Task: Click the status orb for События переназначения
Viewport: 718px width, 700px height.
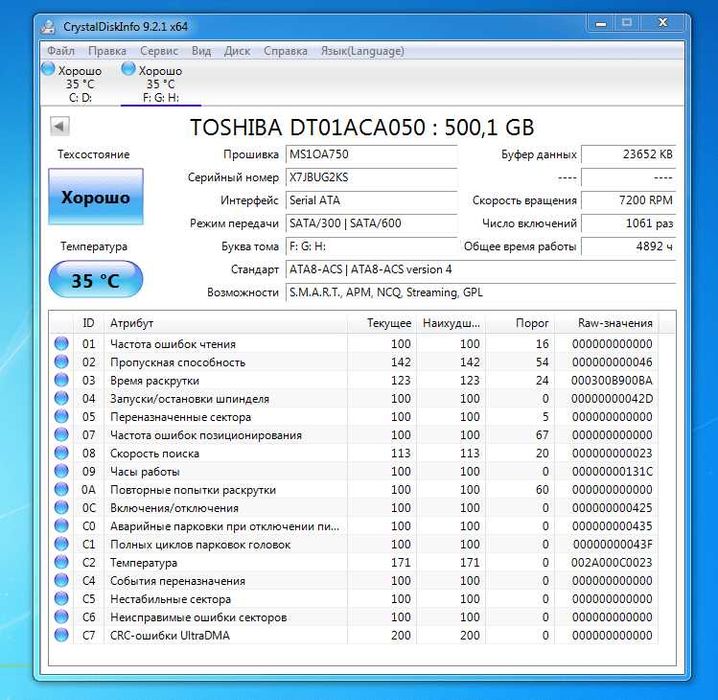Action: 61,581
